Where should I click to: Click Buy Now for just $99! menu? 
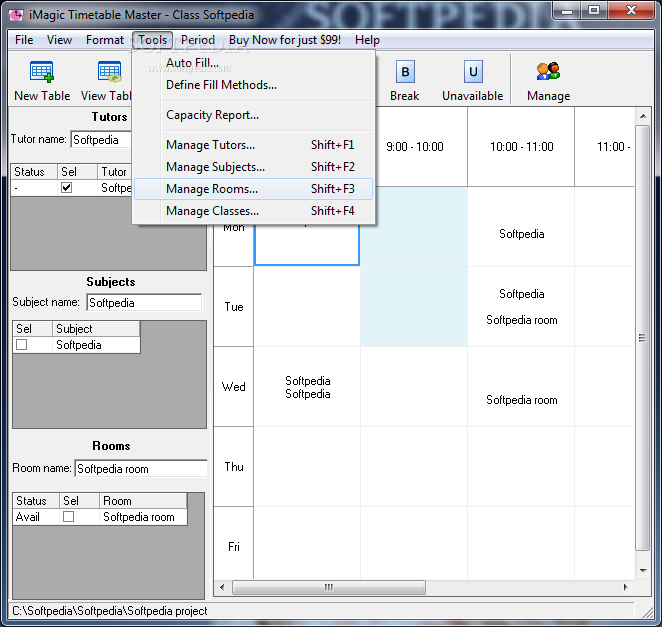click(x=285, y=40)
